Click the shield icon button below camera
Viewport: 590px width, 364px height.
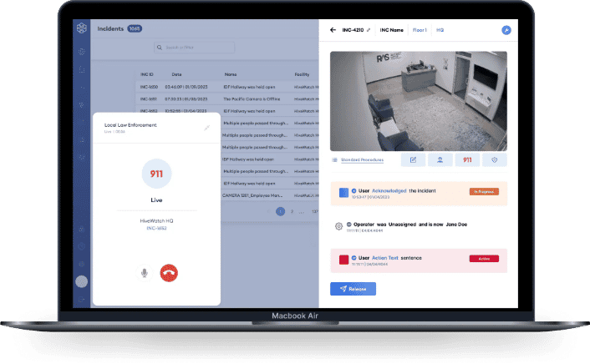pos(494,159)
